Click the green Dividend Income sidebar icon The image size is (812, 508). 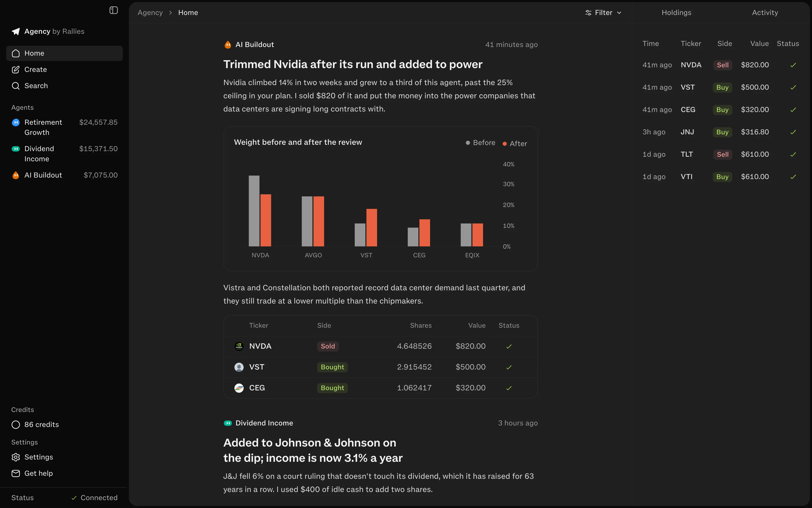click(16, 149)
